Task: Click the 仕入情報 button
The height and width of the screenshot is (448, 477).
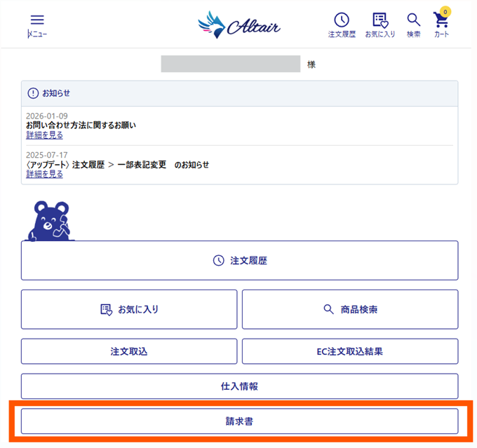Action: coord(239,386)
